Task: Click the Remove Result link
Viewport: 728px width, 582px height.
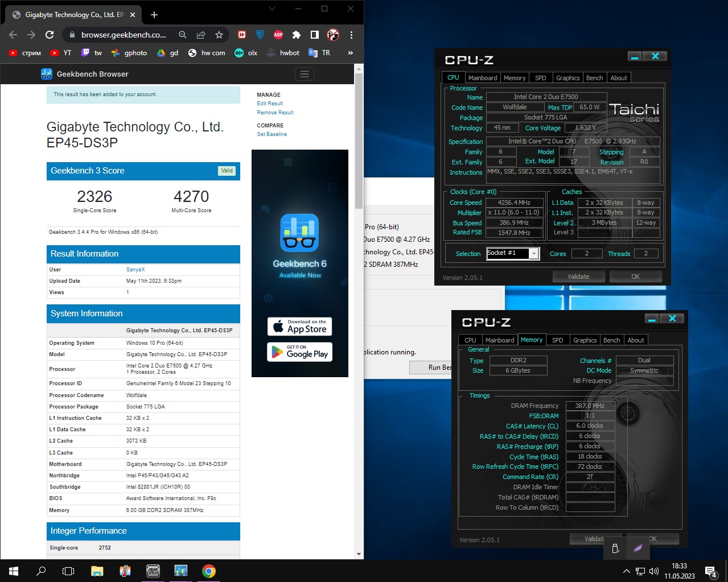Action: pos(275,113)
